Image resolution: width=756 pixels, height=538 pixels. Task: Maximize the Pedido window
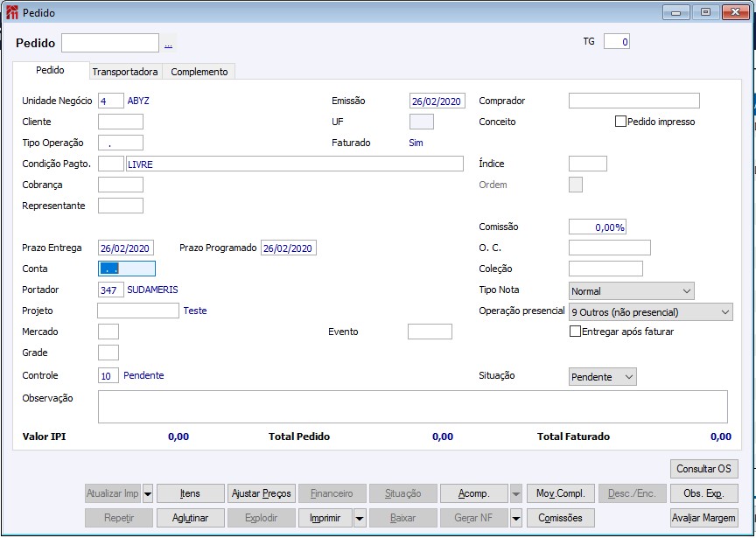(x=706, y=12)
